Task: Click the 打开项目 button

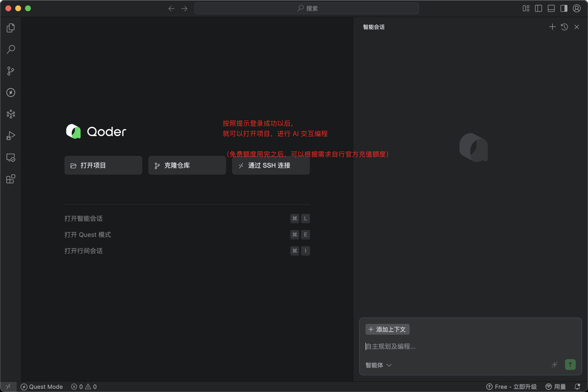Action: pyautogui.click(x=103, y=165)
